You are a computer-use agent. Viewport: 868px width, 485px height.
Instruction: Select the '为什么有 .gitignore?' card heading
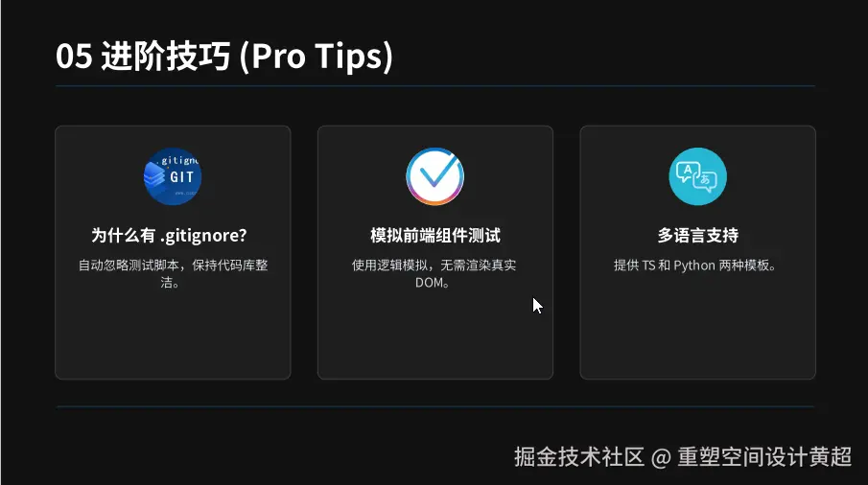pos(169,235)
